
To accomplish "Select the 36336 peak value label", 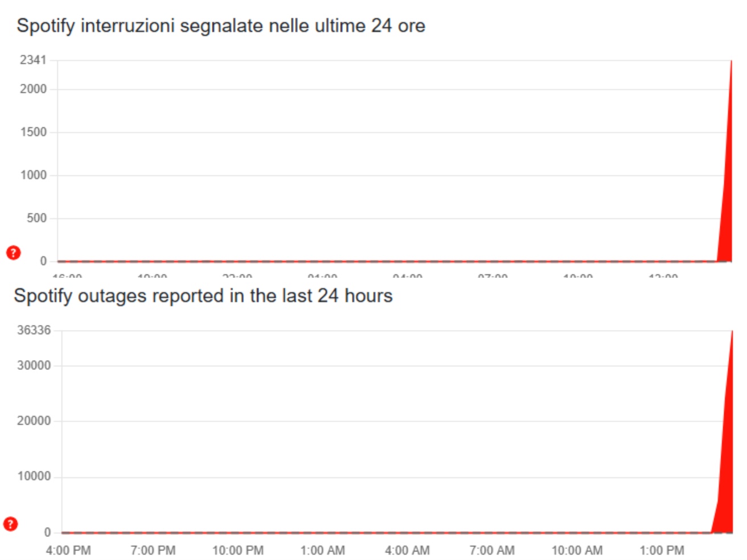I will click(34, 331).
